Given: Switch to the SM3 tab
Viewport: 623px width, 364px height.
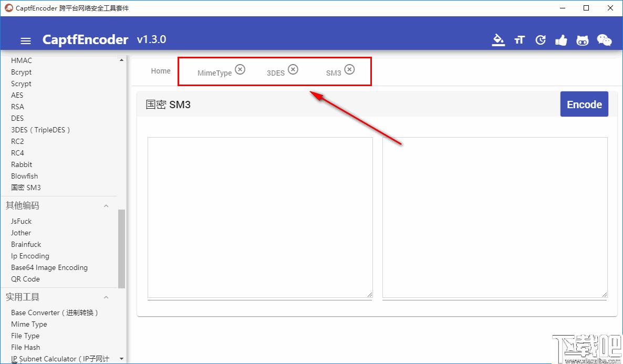Looking at the screenshot, I should click(334, 73).
